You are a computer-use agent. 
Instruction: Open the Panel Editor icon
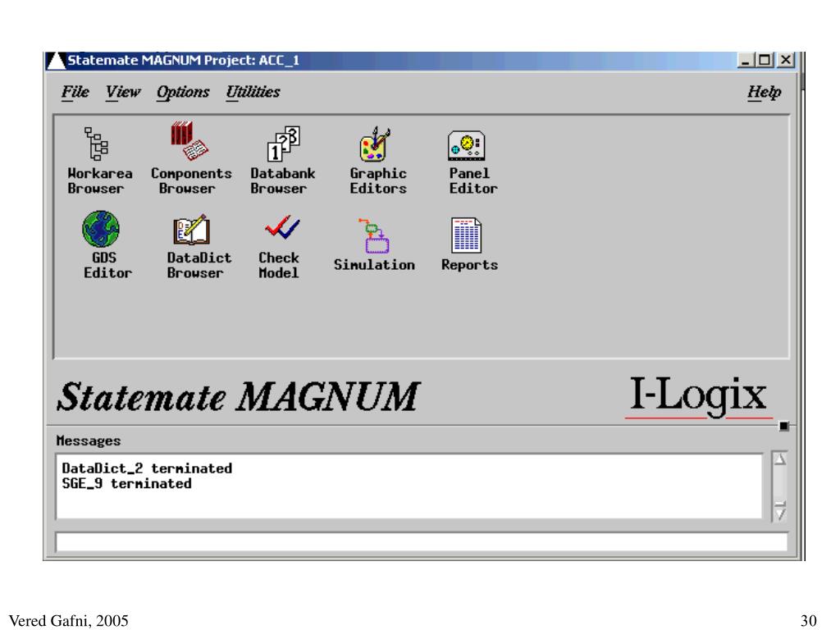pyautogui.click(x=467, y=145)
